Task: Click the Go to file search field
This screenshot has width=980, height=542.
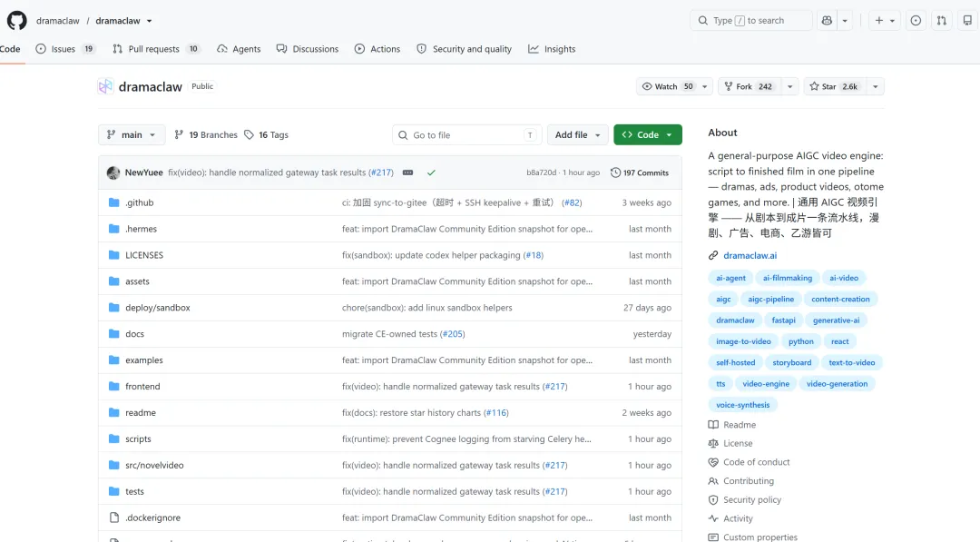Action: (466, 135)
